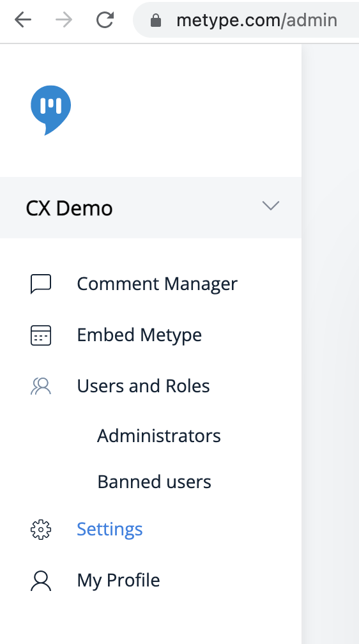The image size is (359, 644).
Task: Click the forward navigation arrow
Action: 64,20
